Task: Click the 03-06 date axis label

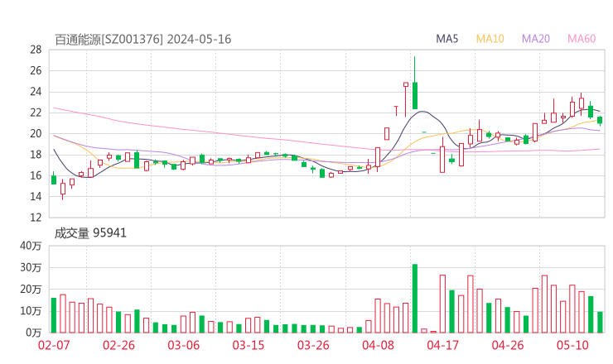Action: coord(184,345)
